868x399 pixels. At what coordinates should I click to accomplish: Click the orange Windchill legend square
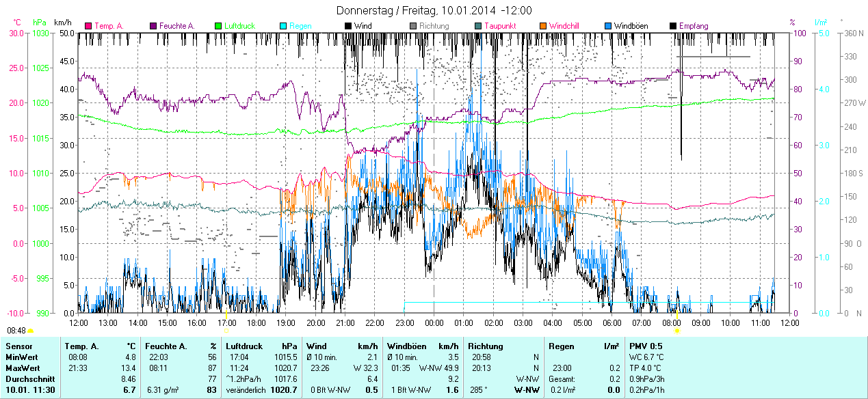(543, 26)
